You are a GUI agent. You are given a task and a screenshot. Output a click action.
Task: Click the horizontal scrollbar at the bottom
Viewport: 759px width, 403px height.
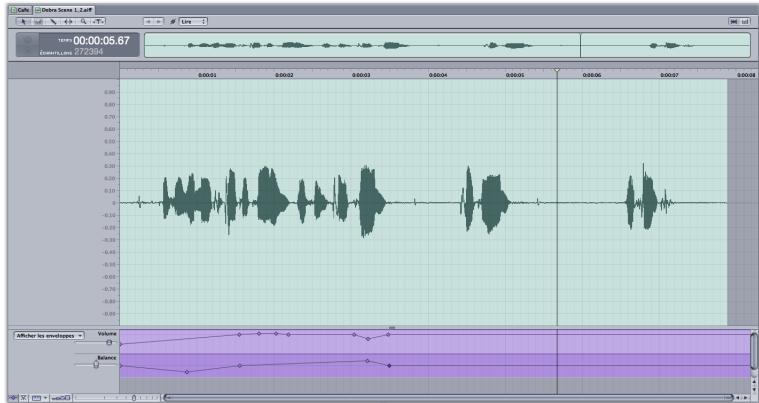[449, 398]
